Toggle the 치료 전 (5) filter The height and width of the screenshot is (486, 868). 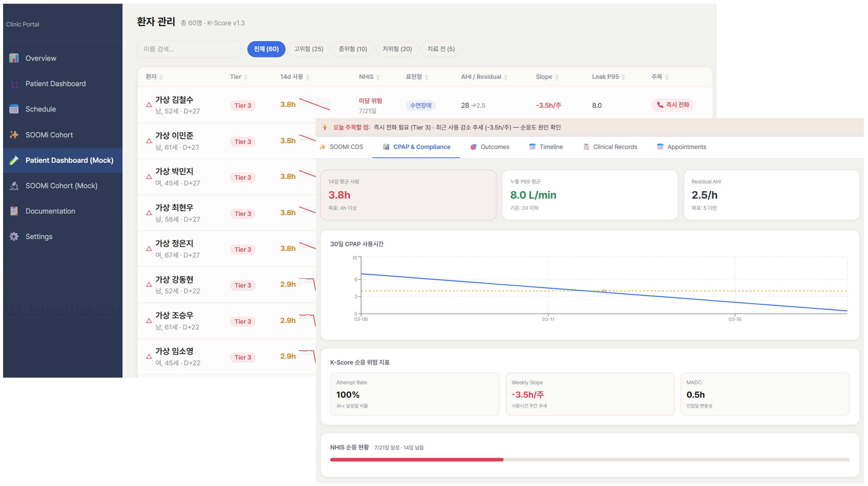(x=441, y=49)
